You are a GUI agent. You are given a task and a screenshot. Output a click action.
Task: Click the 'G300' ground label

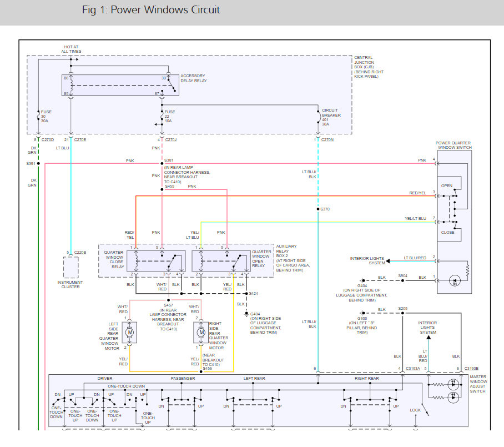tap(362, 318)
